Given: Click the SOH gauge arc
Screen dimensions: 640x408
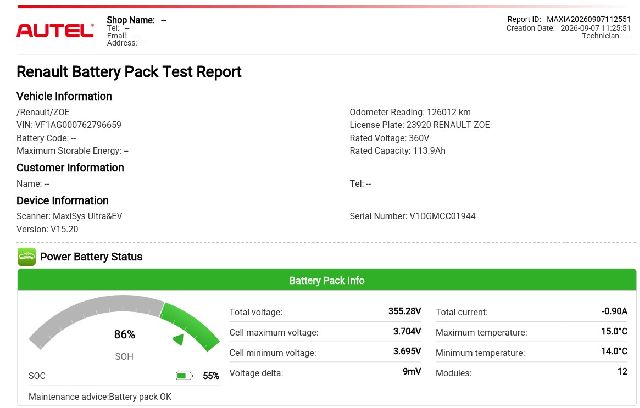Looking at the screenshot, I should pyautogui.click(x=124, y=322).
